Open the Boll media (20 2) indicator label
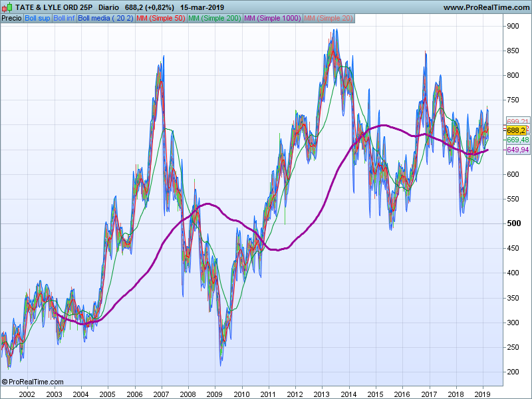 [x=106, y=19]
